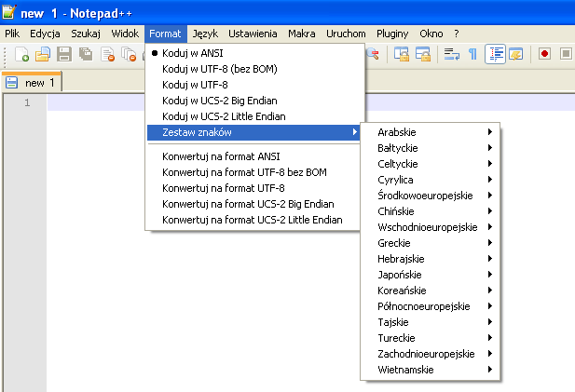The width and height of the screenshot is (575, 392).
Task: Click the red Record macro icon
Action: click(x=544, y=54)
